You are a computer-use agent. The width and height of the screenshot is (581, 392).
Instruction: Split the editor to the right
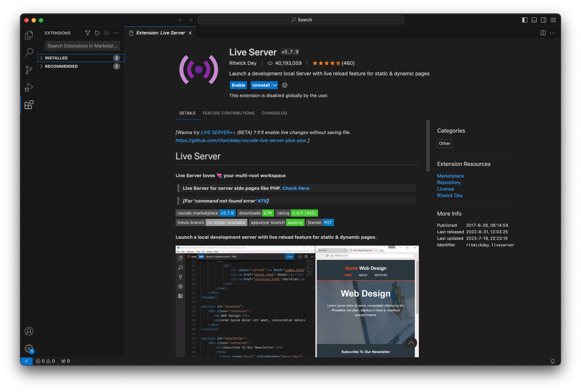(x=543, y=33)
